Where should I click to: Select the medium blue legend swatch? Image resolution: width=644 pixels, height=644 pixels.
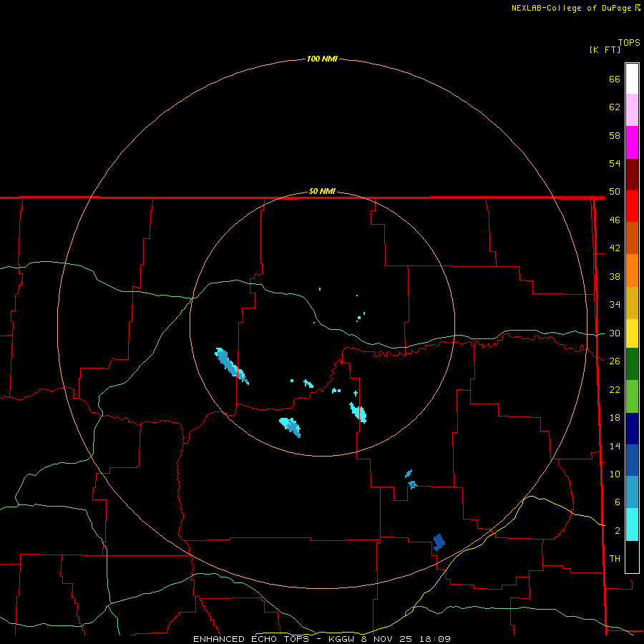tap(632, 460)
